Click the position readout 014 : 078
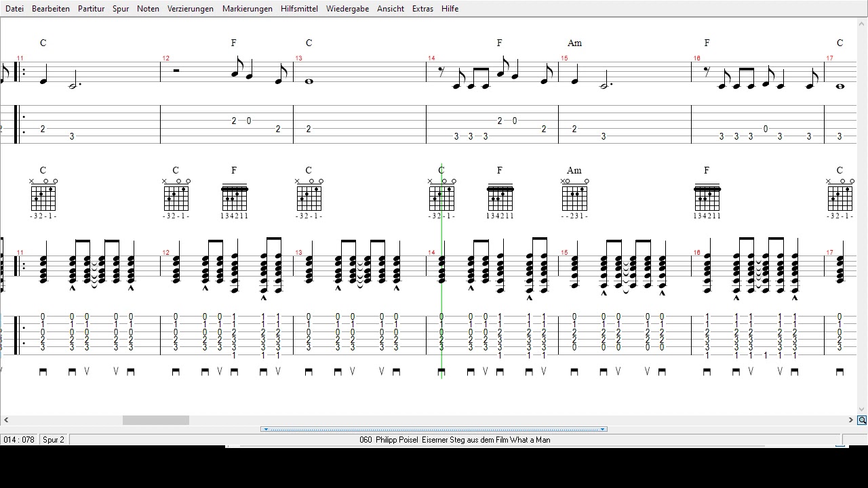Screen dimensions: 868x488 click(19, 440)
